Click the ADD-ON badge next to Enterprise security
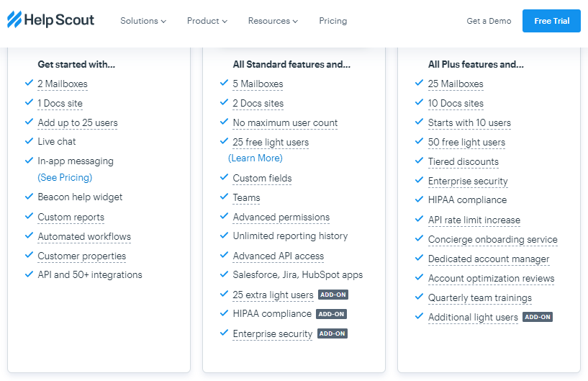 point(333,333)
